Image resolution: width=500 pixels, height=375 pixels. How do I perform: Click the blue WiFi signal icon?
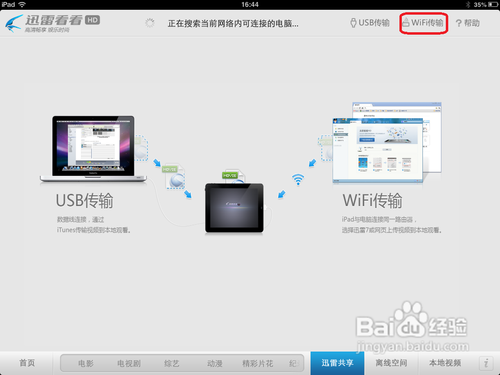298,180
